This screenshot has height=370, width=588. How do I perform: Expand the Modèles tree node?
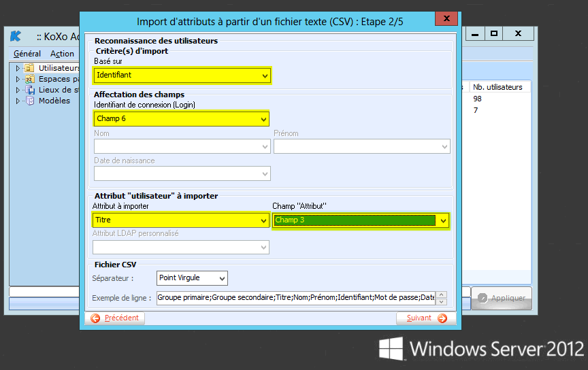click(x=17, y=101)
